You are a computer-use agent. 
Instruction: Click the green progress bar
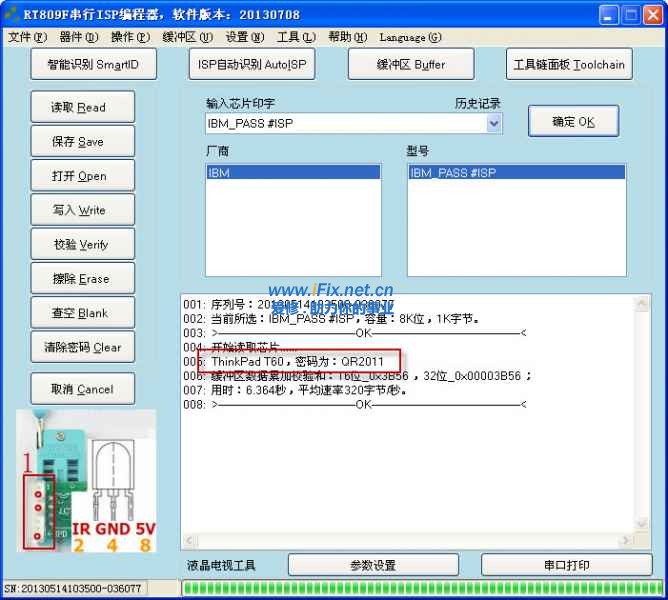point(420,588)
